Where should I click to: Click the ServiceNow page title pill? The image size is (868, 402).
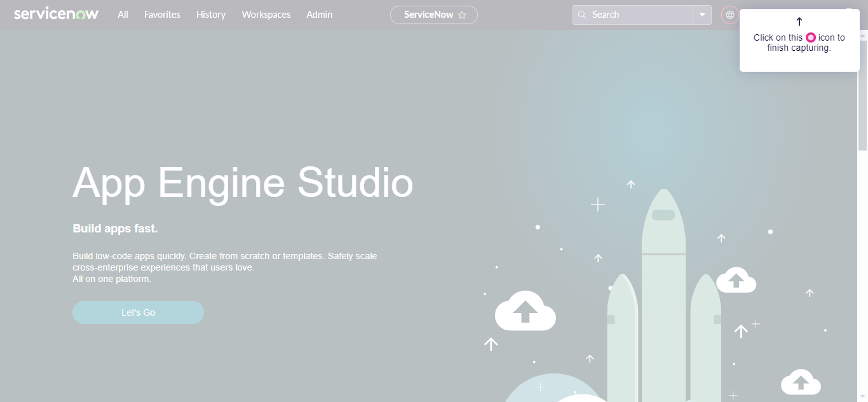(434, 15)
